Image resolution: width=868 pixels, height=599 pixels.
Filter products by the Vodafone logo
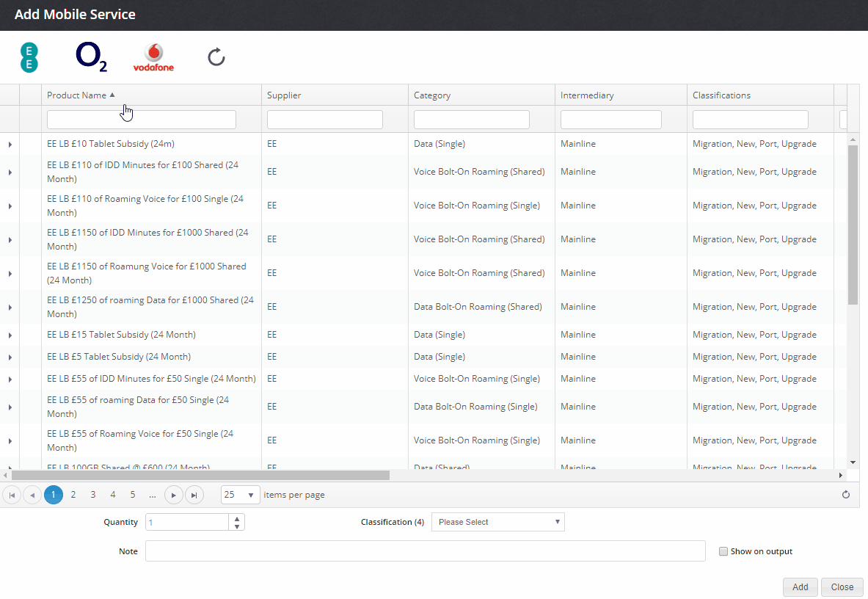(x=154, y=57)
